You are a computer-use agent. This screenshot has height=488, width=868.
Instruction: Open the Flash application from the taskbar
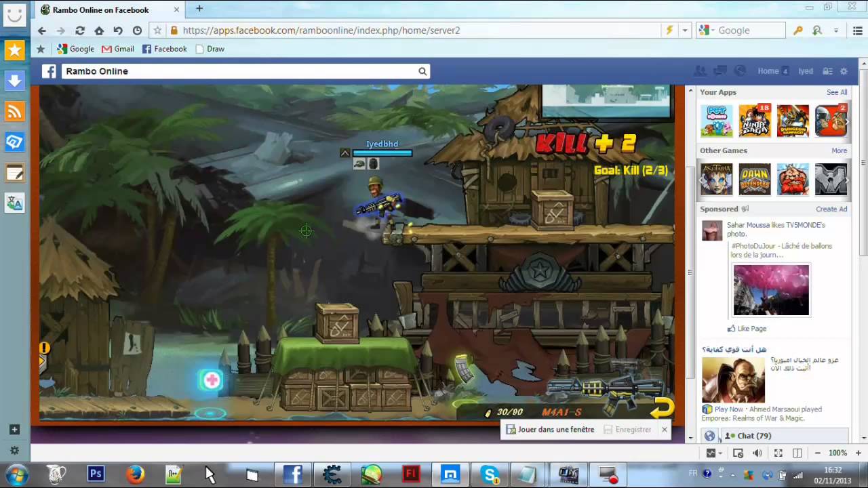coord(411,474)
